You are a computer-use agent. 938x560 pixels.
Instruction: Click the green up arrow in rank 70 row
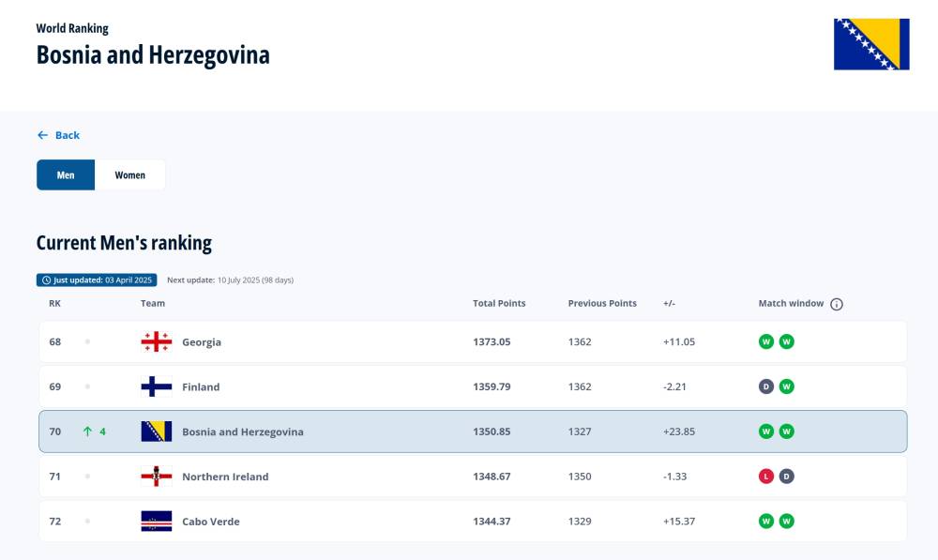[87, 432]
